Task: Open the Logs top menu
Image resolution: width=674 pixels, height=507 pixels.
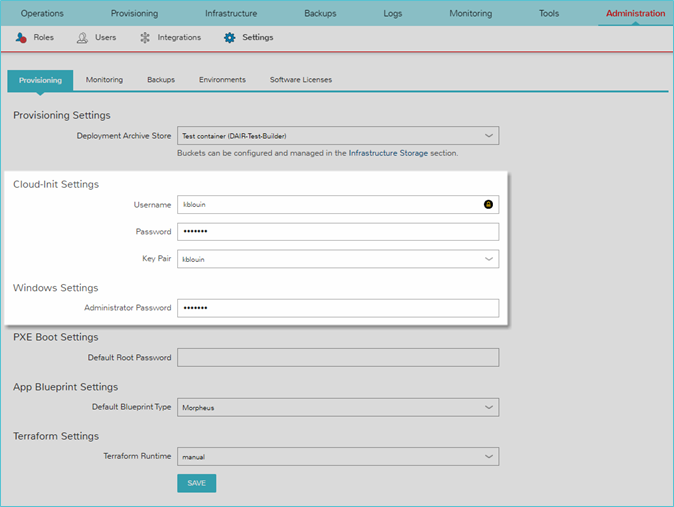Action: [393, 14]
